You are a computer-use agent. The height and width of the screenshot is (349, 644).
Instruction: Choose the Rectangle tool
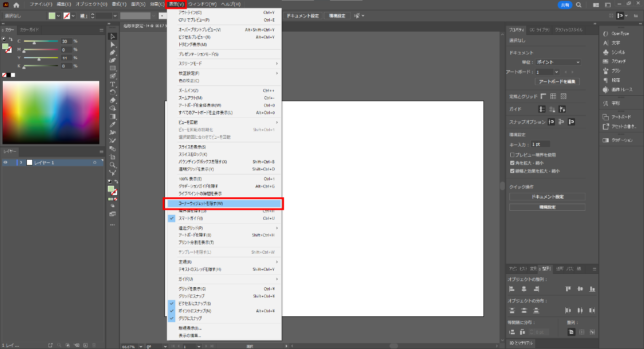click(x=113, y=68)
